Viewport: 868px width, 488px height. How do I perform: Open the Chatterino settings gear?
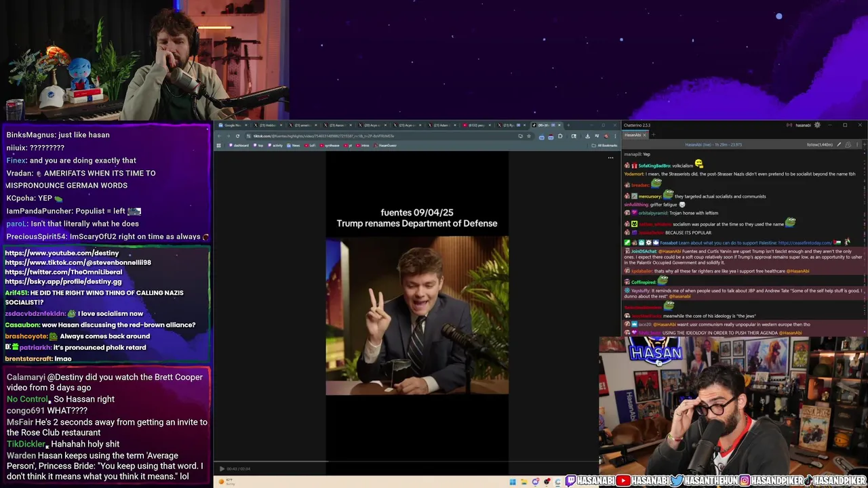[817, 125]
